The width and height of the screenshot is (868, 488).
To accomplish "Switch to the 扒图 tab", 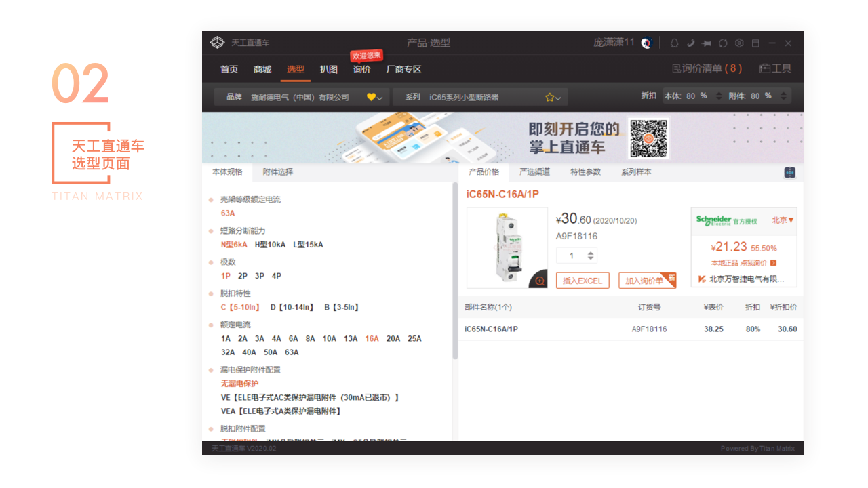I will tap(329, 69).
